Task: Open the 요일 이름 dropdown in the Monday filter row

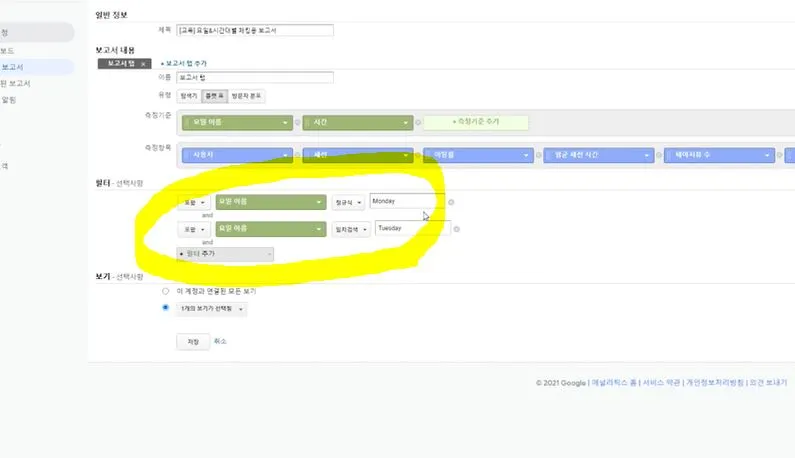Action: click(x=271, y=202)
